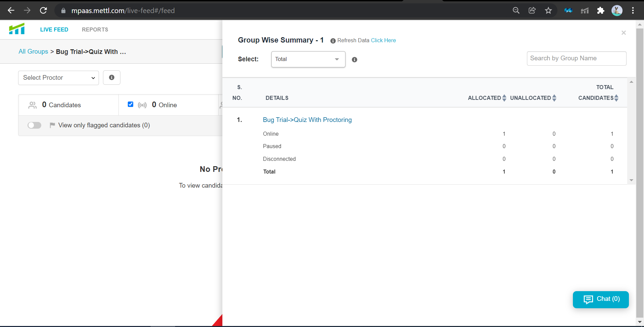Click the info icon next to Total dropdown
Image resolution: width=644 pixels, height=327 pixels.
point(355,60)
